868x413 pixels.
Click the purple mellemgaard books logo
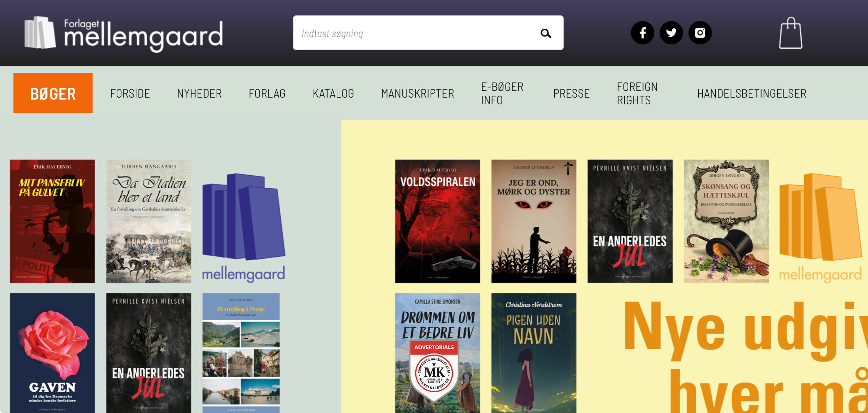(243, 227)
